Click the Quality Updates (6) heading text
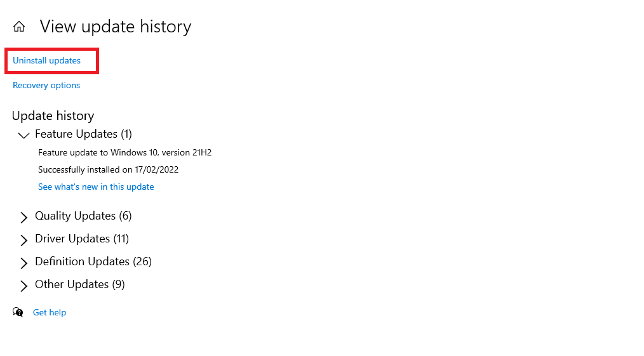644x356 pixels. click(x=83, y=216)
